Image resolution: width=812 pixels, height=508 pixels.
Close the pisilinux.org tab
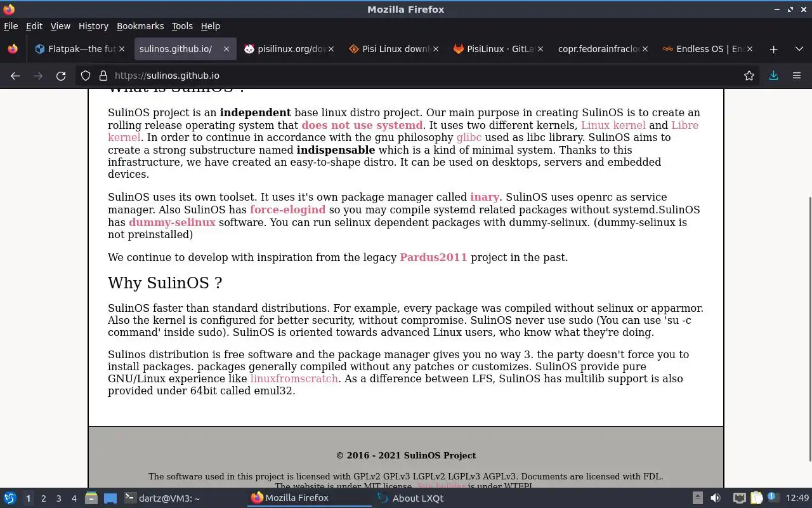click(x=331, y=49)
